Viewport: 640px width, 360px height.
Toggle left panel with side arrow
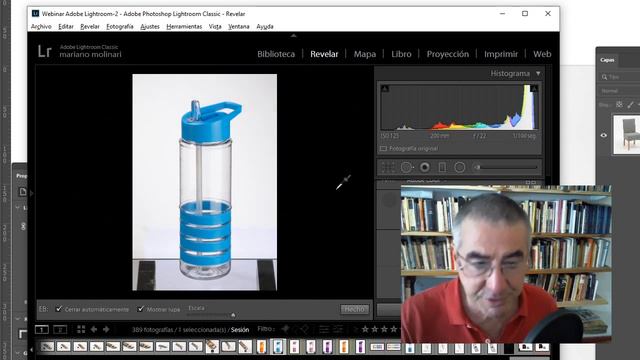[32, 193]
